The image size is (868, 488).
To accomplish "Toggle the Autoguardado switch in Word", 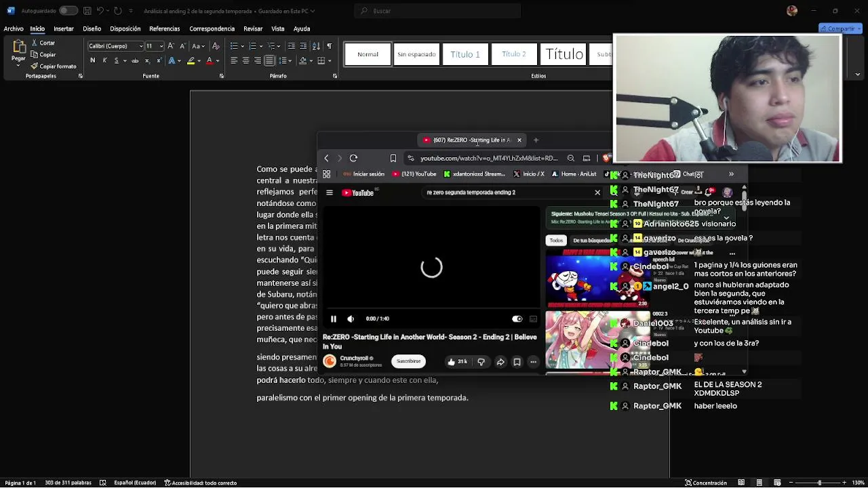I will tap(68, 11).
